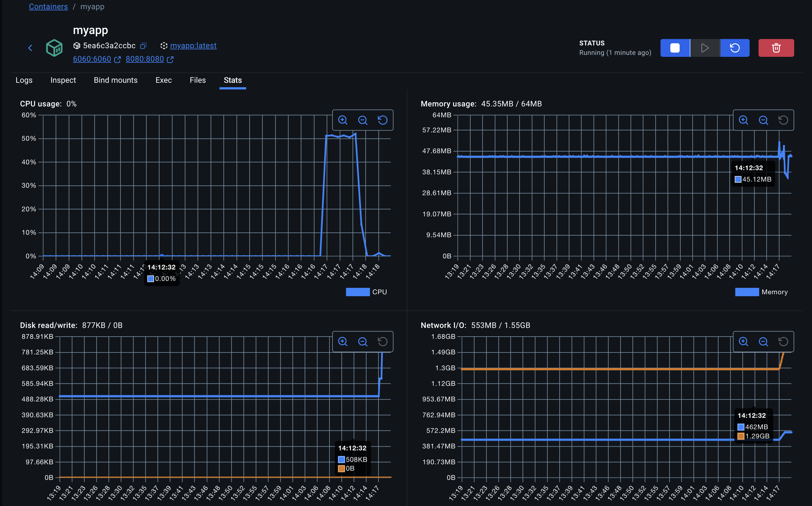
Task: Click the 47.68MB label on Memory axis
Action: [437, 151]
